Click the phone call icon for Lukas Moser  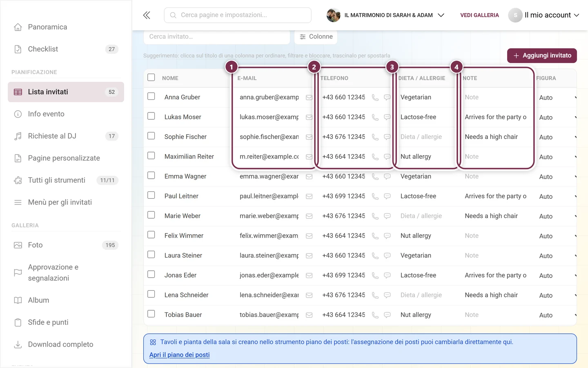click(x=375, y=117)
